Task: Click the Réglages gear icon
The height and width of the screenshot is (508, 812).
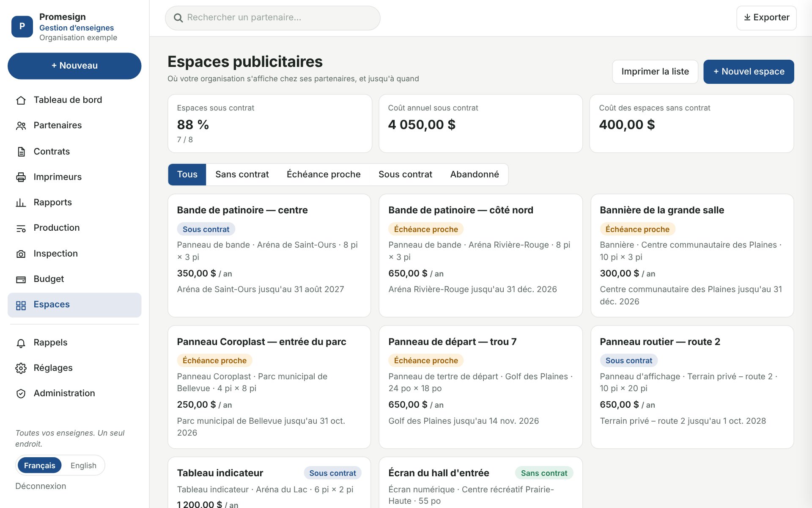Action: [x=21, y=368]
